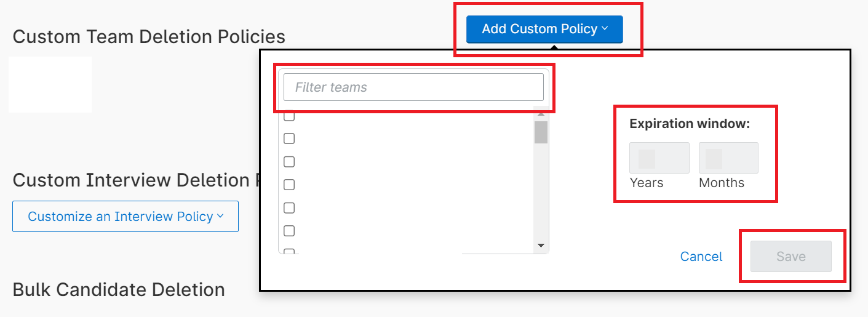Screen dimensions: 868x317
Task: Open the Years expiration selector
Action: (x=659, y=158)
